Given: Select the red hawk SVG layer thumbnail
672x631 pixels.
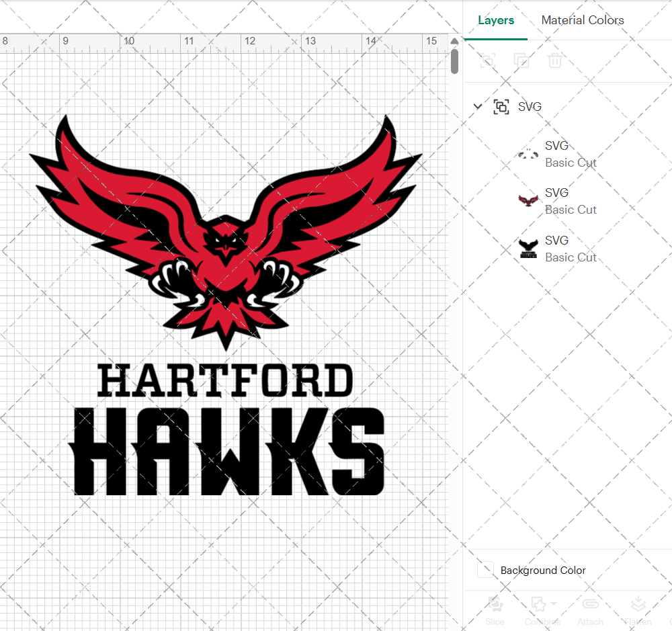Looking at the screenshot, I should (x=528, y=201).
